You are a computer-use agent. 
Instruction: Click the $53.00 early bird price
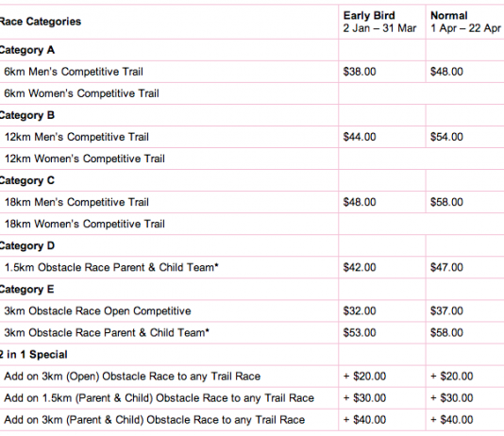point(360,332)
